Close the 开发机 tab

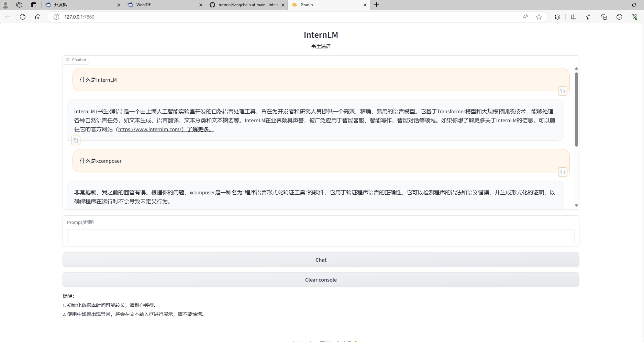tap(119, 5)
